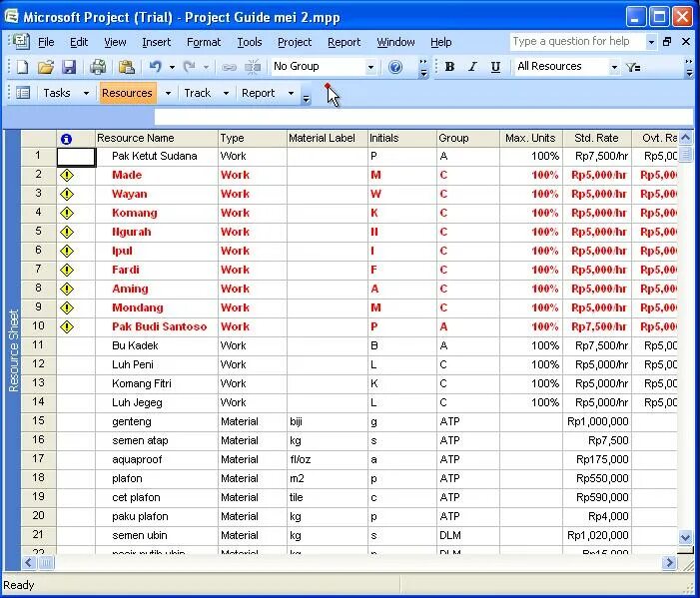Show more Standard toolbar options
700x598 pixels.
(423, 67)
